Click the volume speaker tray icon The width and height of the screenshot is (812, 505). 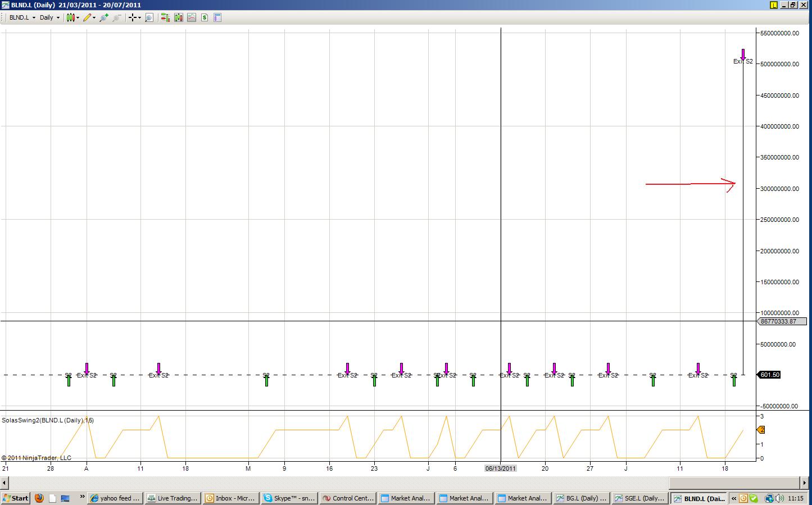click(780, 498)
